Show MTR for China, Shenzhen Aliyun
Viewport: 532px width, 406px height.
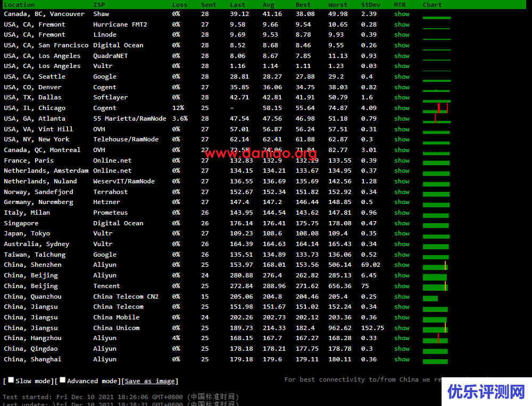402,265
